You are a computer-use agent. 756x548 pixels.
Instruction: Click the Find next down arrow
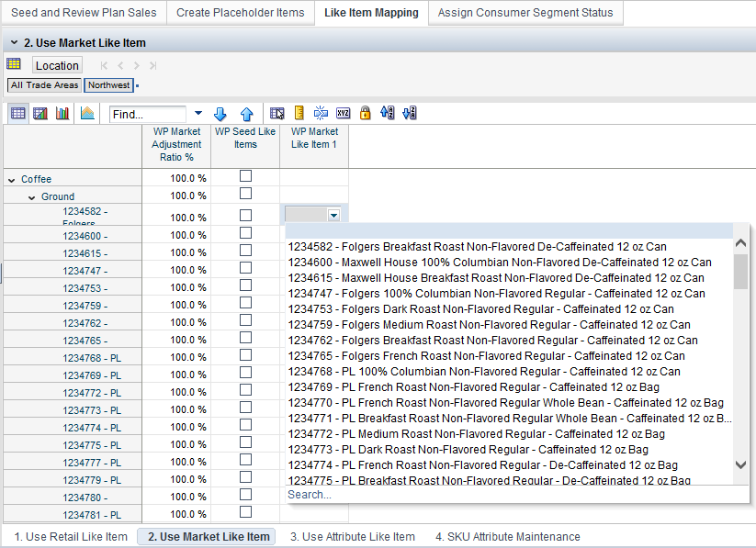click(x=220, y=114)
